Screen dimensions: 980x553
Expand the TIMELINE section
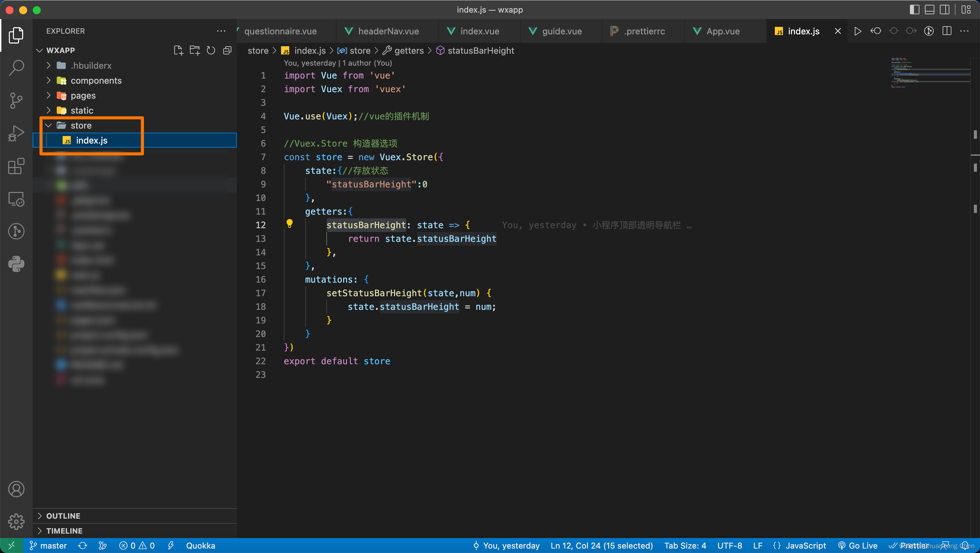tap(135, 531)
